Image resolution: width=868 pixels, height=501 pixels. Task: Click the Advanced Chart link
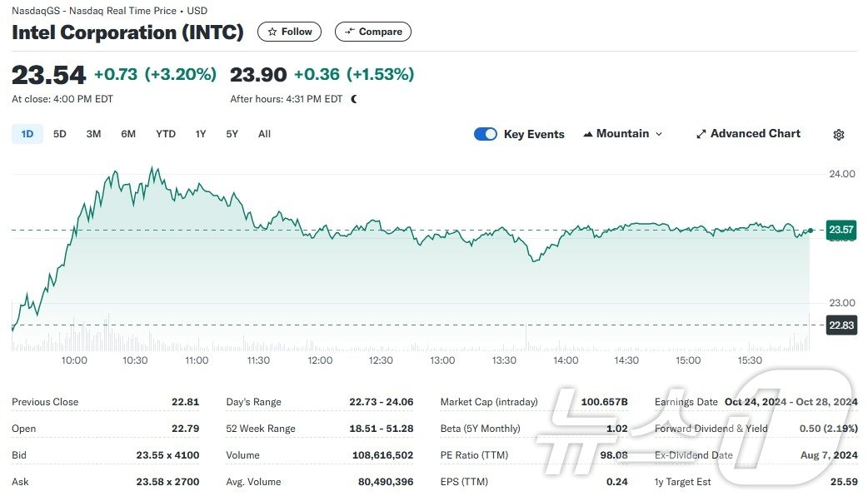click(755, 134)
